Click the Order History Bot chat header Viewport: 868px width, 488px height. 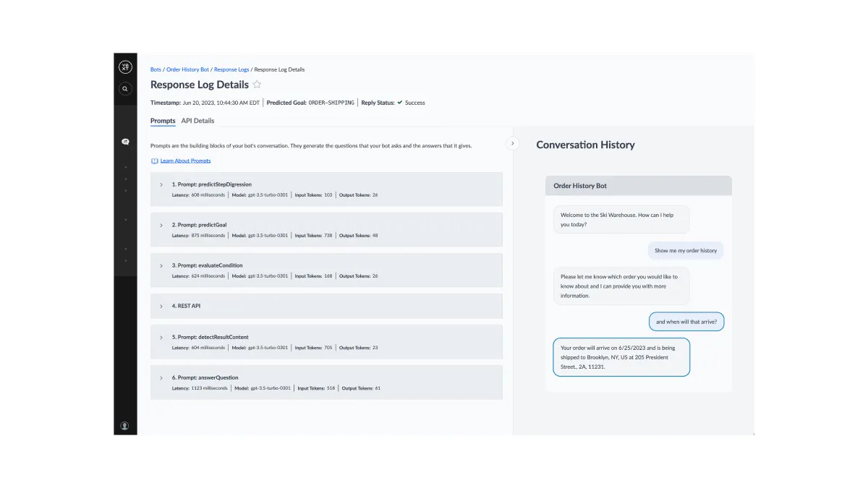(639, 186)
